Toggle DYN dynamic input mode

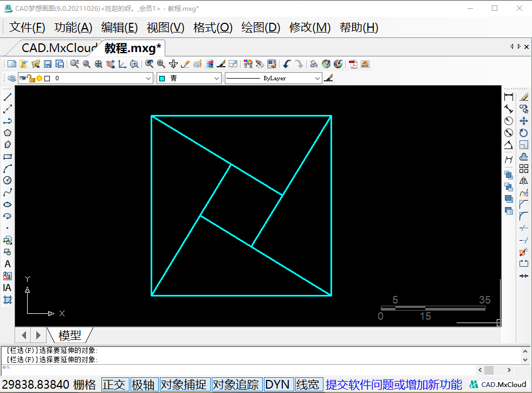277,385
